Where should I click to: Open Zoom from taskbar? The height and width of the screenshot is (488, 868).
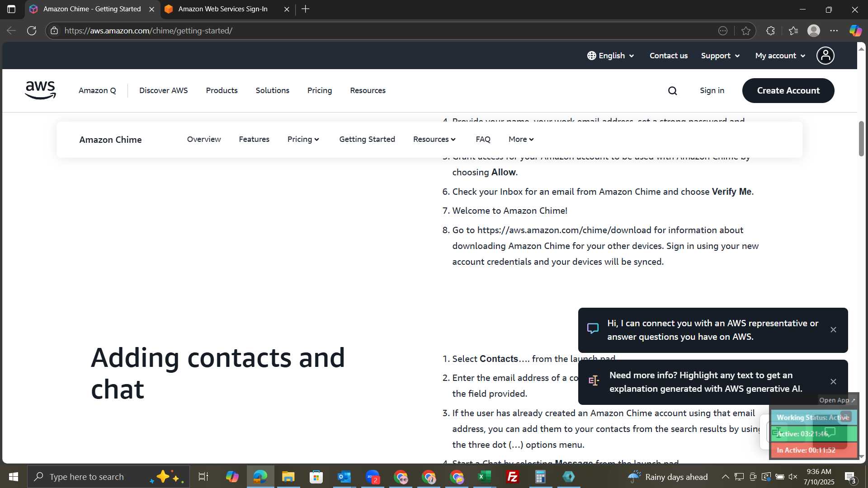click(x=373, y=477)
